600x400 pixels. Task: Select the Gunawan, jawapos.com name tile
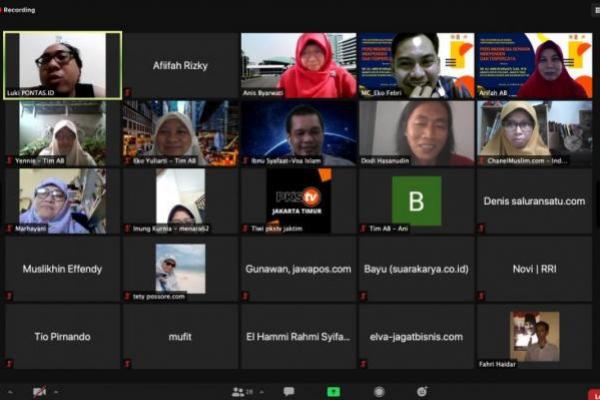[299, 269]
